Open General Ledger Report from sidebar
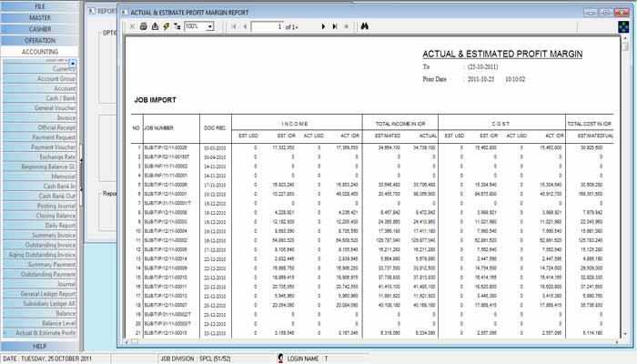The image size is (637, 364). [x=42, y=294]
